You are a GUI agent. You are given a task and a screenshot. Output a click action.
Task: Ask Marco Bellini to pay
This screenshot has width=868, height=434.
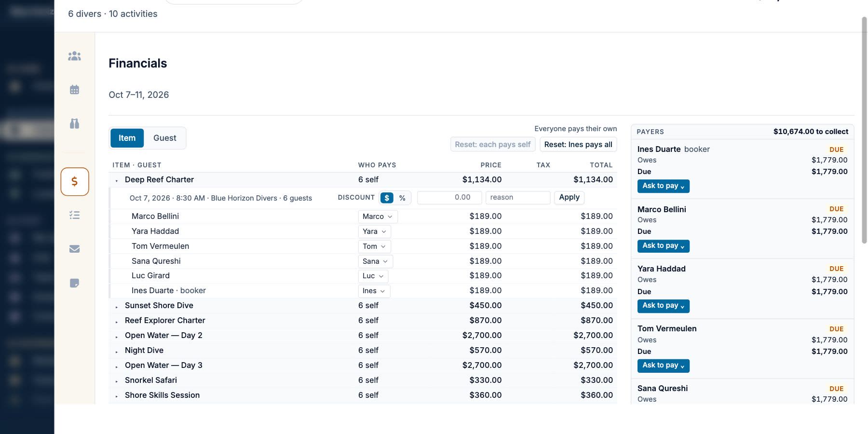[663, 246]
